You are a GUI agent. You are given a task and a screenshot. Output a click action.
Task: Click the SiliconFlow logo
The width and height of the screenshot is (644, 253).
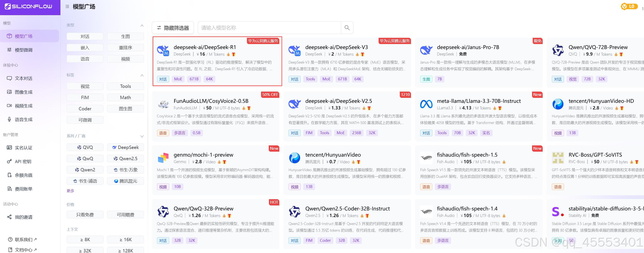(28, 6)
